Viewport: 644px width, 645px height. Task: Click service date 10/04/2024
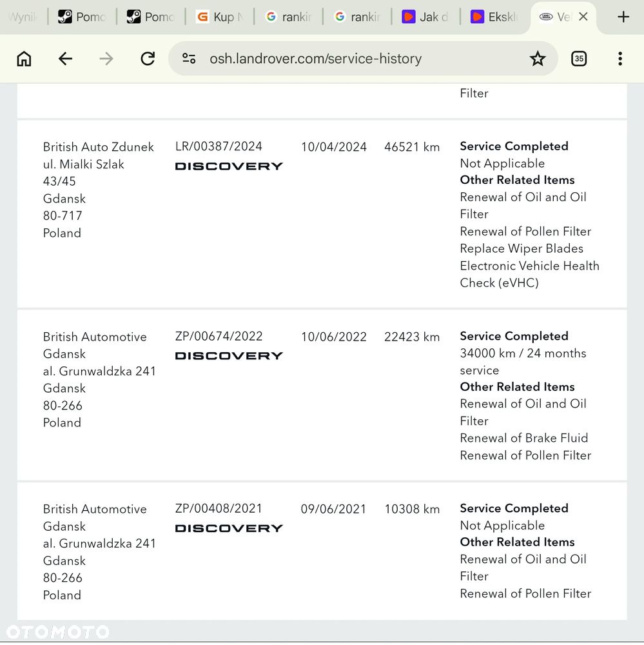click(333, 147)
